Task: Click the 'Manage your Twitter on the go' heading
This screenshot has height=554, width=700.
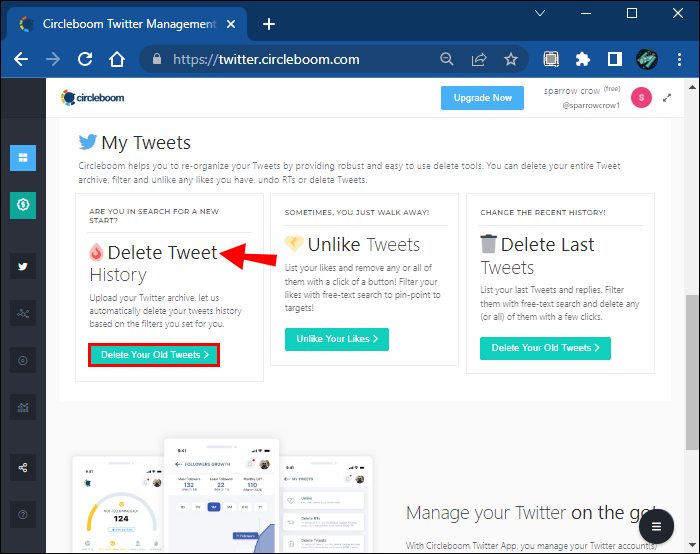Action: click(x=530, y=513)
